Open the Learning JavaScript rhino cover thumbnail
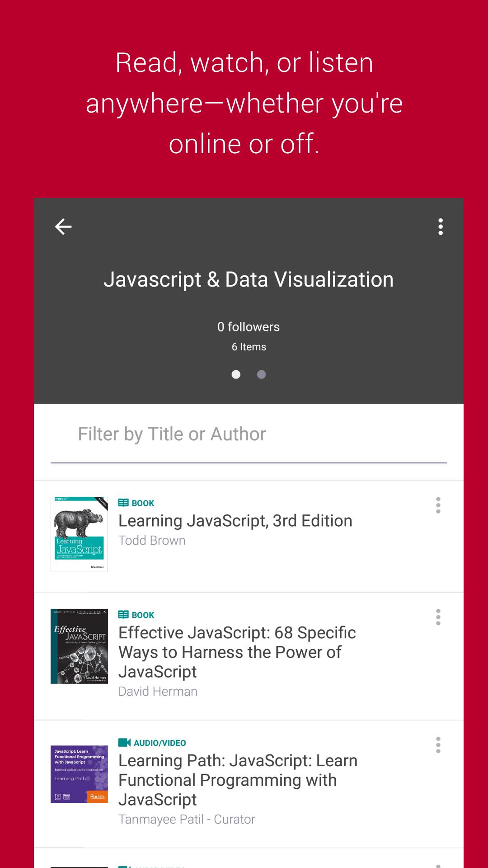This screenshot has height=868, width=488. [79, 534]
